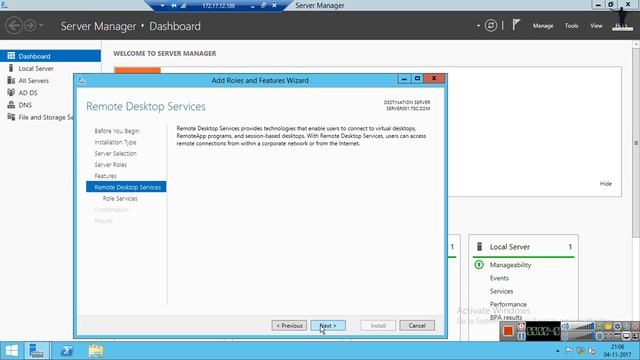
Task: Go to Role Services wizard step
Action: point(120,198)
